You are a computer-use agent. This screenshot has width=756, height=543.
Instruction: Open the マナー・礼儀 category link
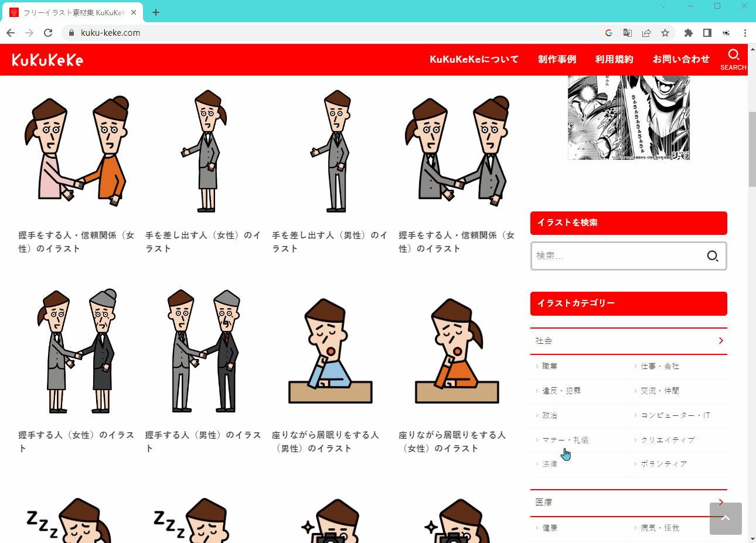[565, 440]
